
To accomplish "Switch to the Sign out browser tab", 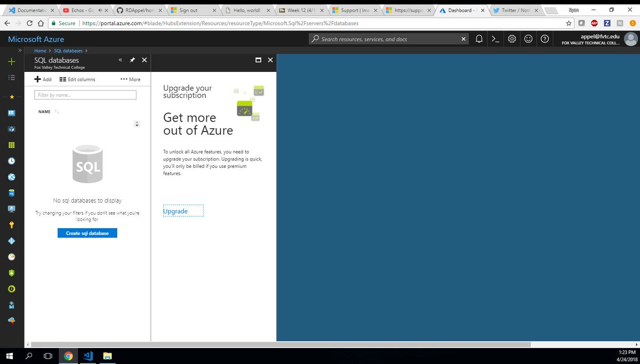I will pos(193,10).
